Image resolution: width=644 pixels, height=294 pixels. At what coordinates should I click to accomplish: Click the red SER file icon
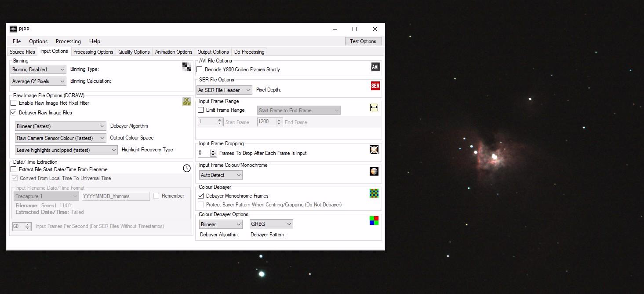375,86
